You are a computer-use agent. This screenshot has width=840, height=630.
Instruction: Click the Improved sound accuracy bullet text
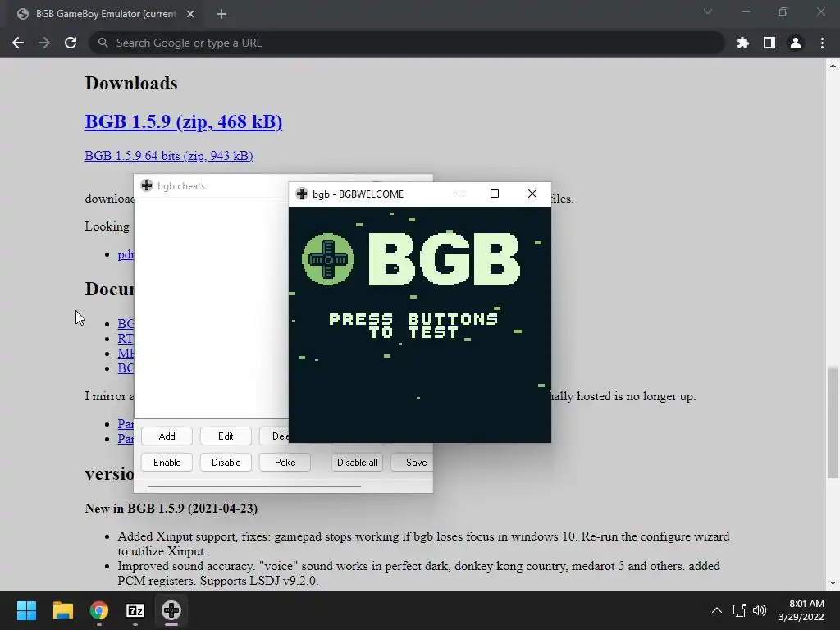pyautogui.click(x=419, y=573)
